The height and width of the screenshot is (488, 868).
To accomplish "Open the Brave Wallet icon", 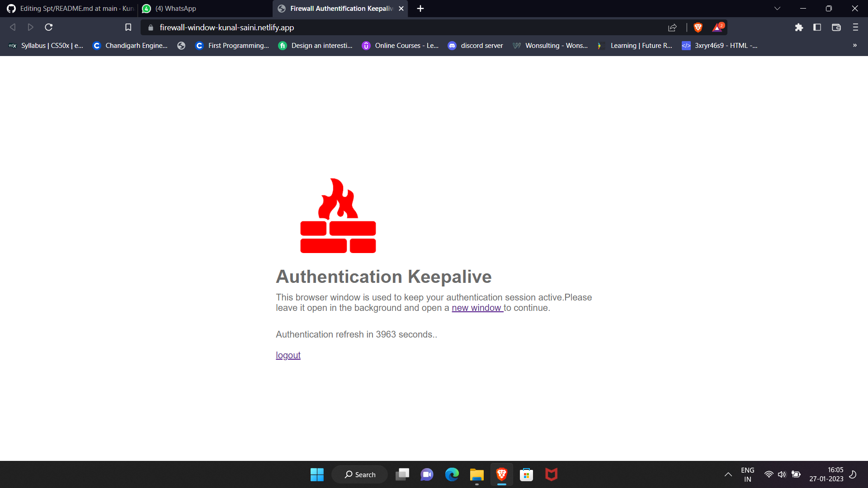I will tap(836, 27).
